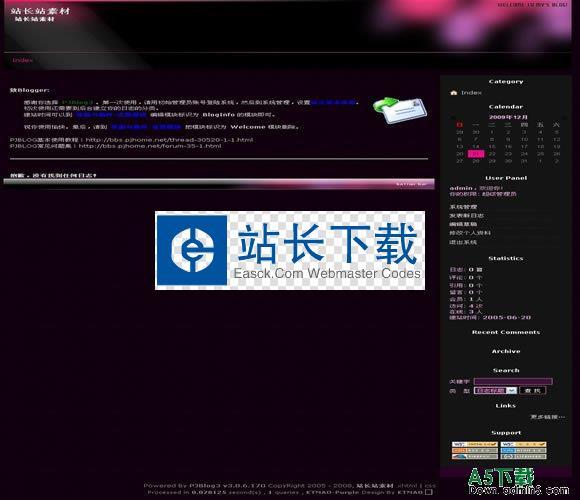The height and width of the screenshot is (500, 580).
Task: Click the User Panel heading
Action: [x=506, y=178]
